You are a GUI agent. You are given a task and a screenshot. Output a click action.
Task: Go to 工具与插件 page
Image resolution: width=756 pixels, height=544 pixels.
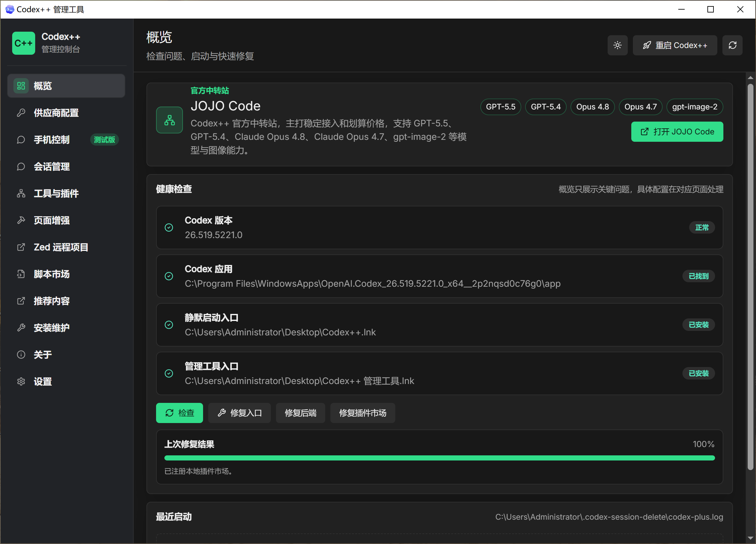(66, 194)
